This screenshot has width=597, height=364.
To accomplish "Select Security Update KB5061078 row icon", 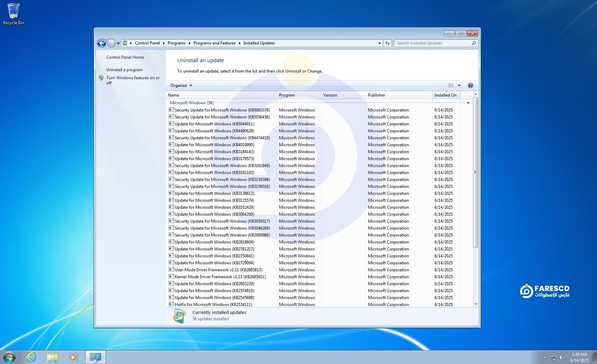I will pyautogui.click(x=171, y=110).
